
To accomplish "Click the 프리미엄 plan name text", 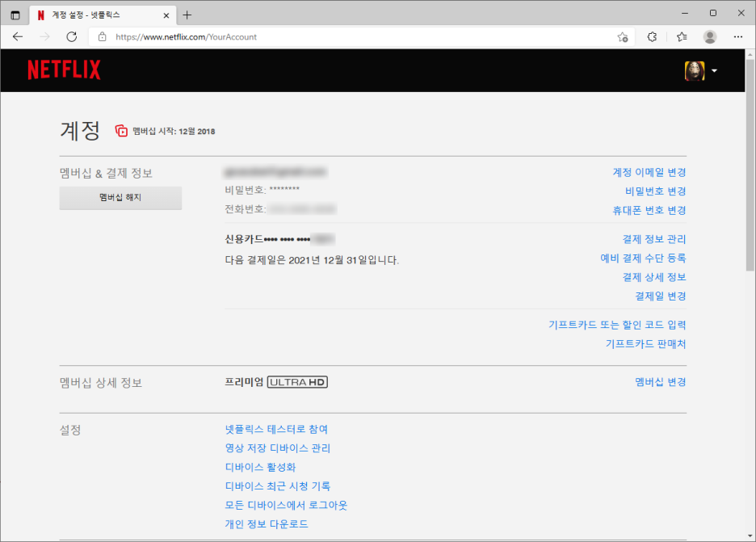I will (244, 382).
